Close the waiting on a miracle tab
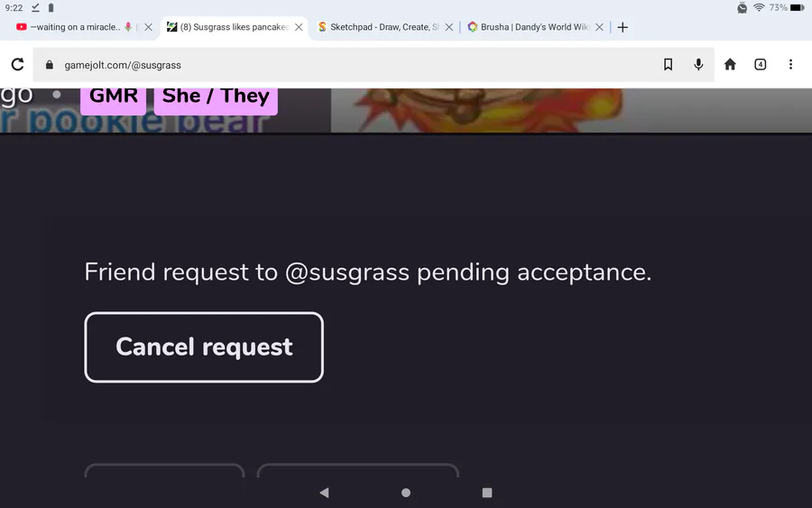 pyautogui.click(x=149, y=27)
